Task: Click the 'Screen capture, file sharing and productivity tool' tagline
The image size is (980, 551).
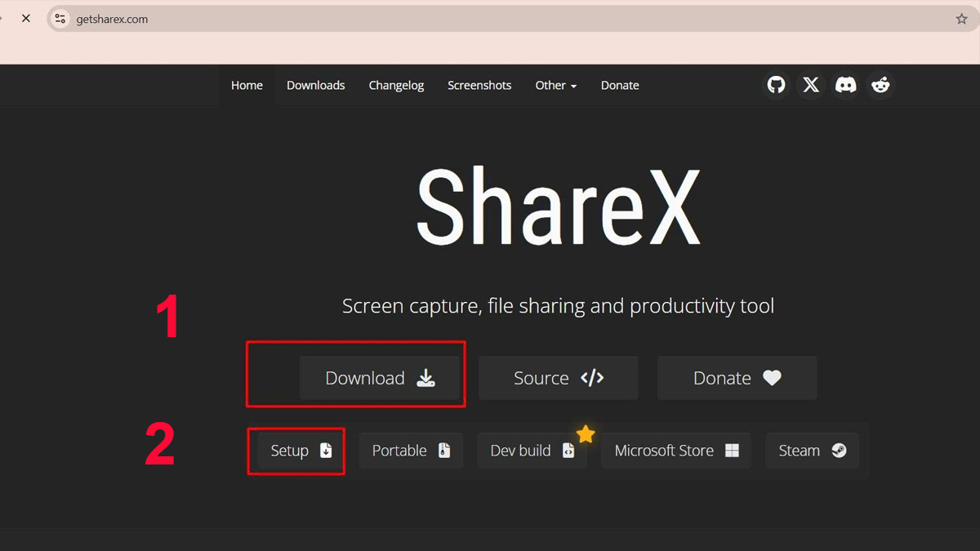Action: [x=558, y=307]
